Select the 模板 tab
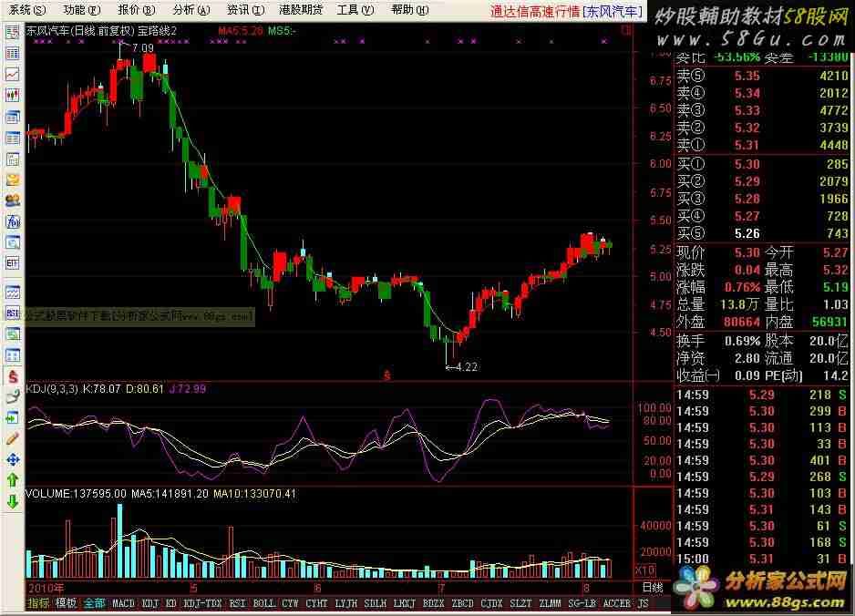This screenshot has height=616, width=855. 66,603
